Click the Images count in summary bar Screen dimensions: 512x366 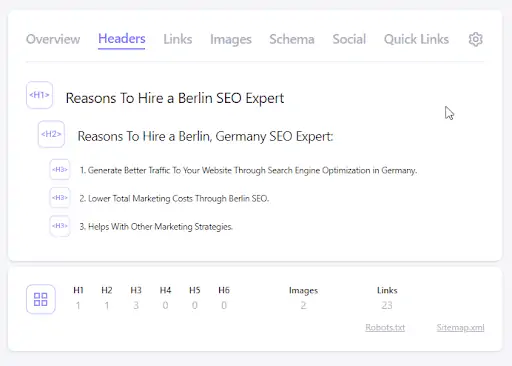click(x=303, y=305)
